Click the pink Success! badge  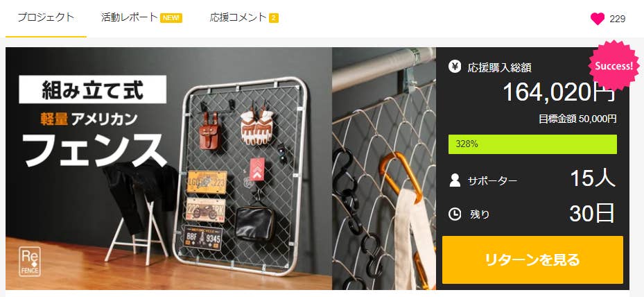click(613, 66)
